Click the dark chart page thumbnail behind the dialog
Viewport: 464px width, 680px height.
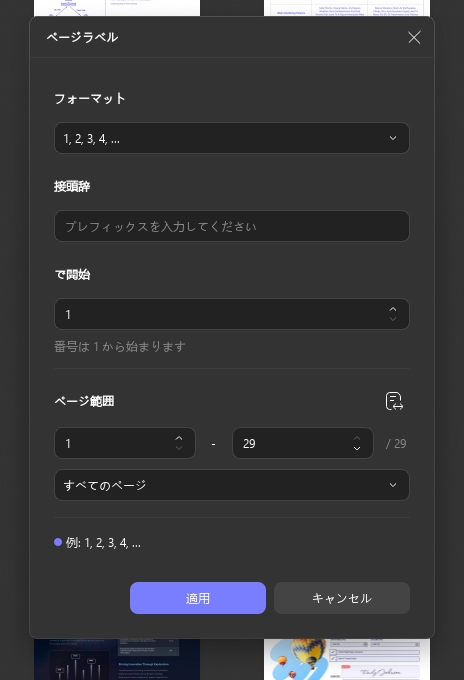pyautogui.click(x=117, y=659)
